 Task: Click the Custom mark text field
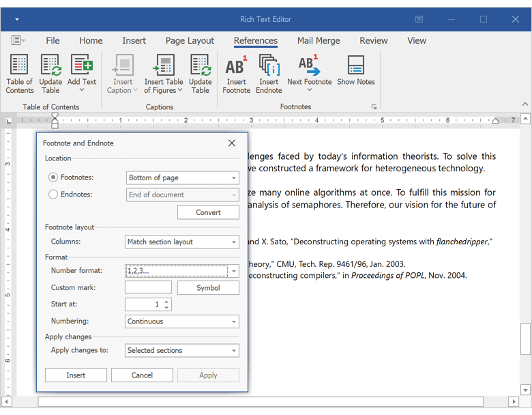(x=148, y=288)
